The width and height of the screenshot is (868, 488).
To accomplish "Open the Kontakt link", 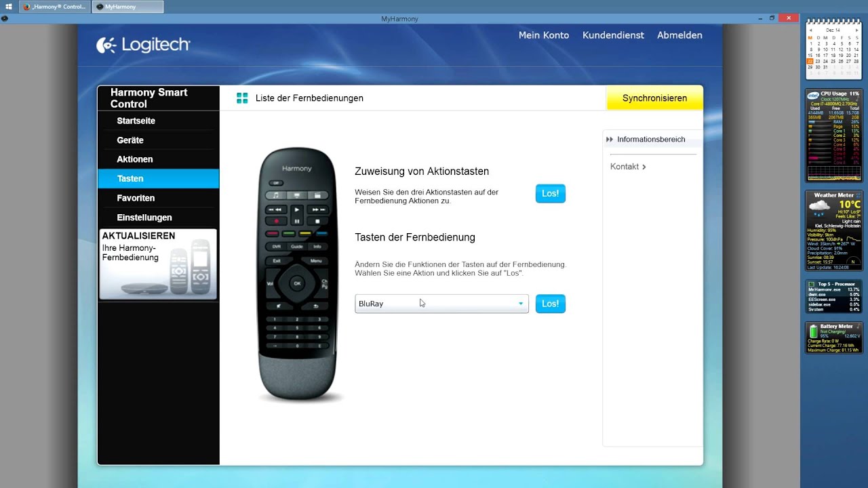I will [x=628, y=167].
